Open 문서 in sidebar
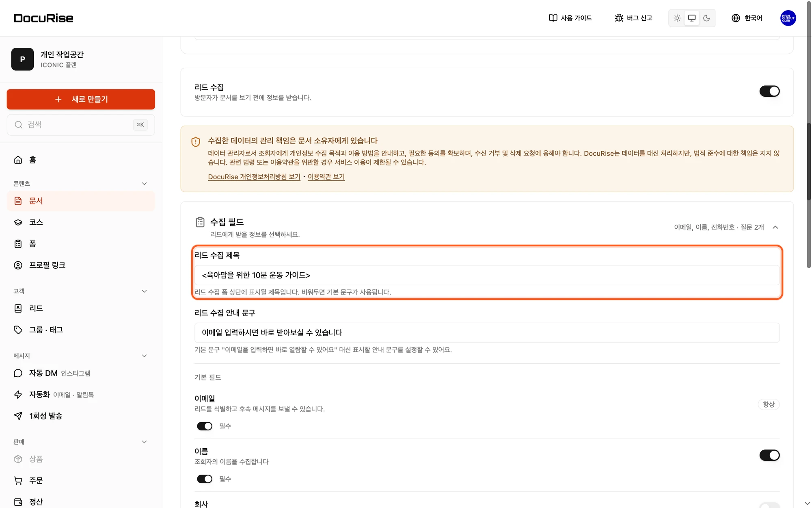 81,201
